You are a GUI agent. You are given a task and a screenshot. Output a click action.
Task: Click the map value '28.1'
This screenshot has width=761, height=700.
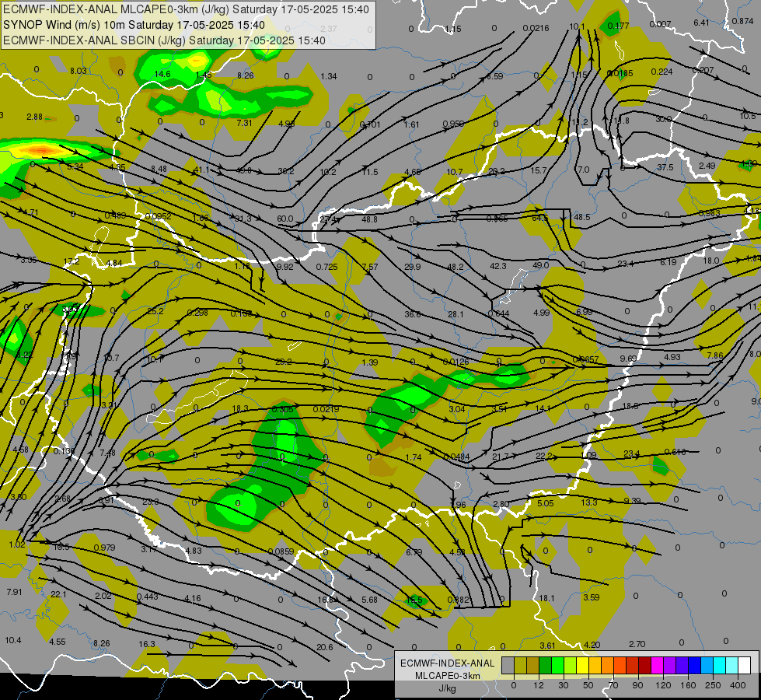(456, 314)
